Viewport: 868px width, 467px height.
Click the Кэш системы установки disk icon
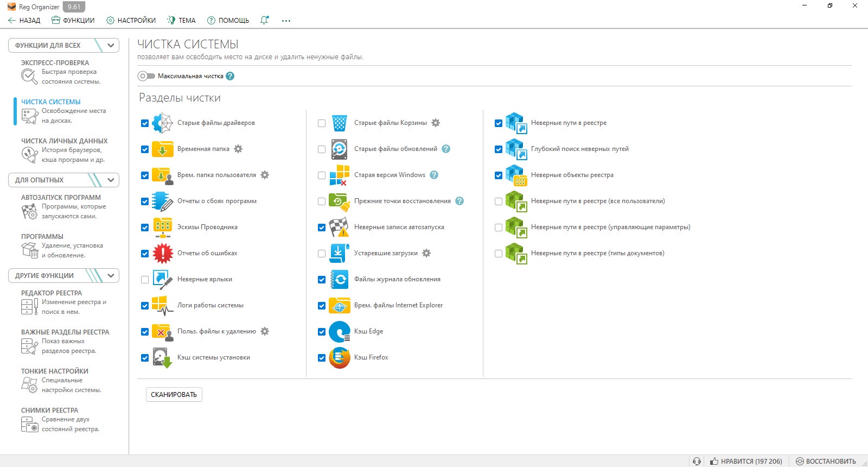[162, 357]
